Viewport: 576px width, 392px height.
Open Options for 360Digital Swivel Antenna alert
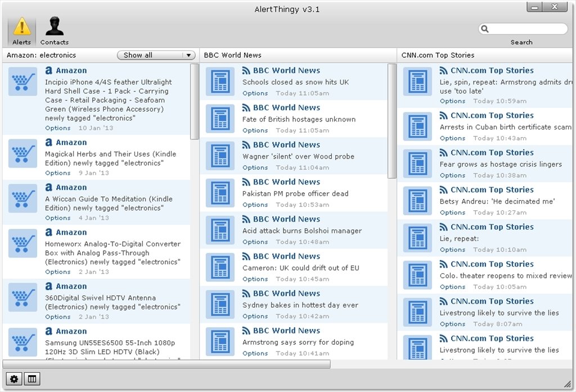point(58,317)
